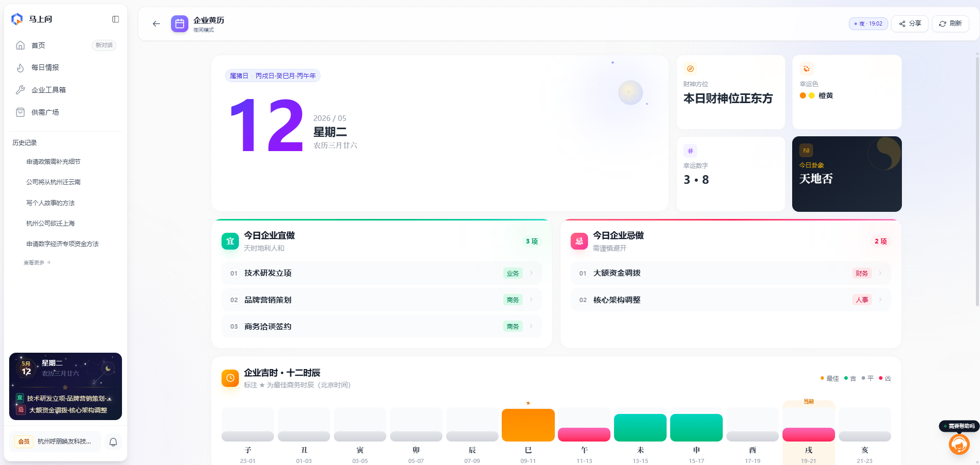This screenshot has height=465, width=980.
Task: Open the orange help chat bubble icon
Action: coord(959,444)
